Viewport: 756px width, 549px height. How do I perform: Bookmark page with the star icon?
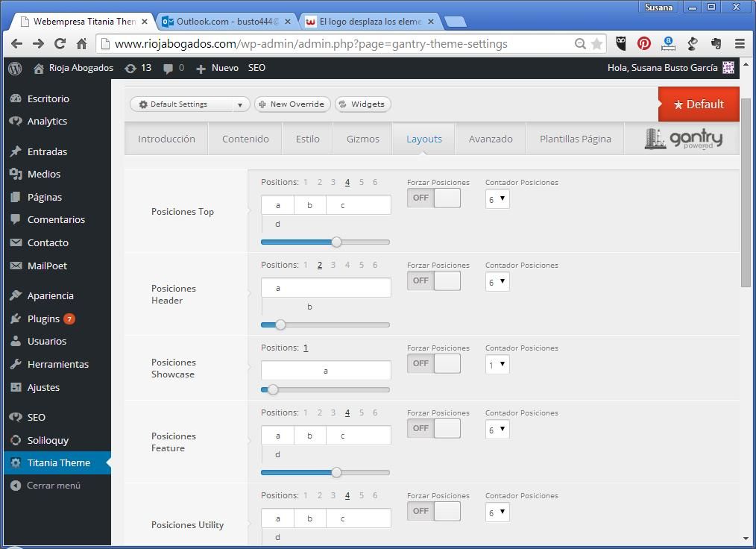click(x=597, y=44)
